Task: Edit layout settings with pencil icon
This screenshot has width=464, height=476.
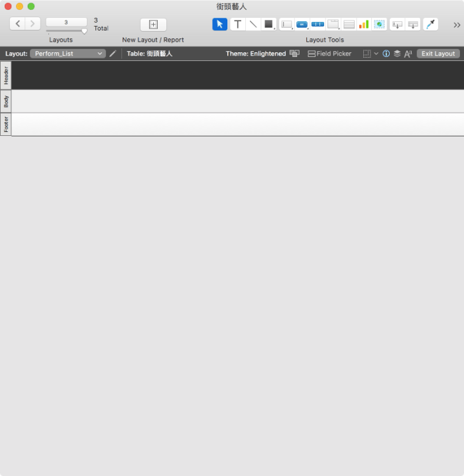Action: tap(113, 54)
